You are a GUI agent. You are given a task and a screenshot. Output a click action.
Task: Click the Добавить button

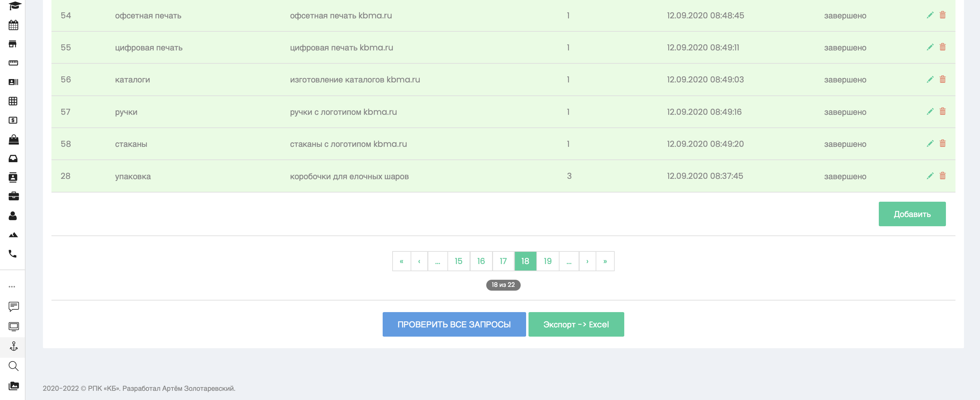point(912,214)
